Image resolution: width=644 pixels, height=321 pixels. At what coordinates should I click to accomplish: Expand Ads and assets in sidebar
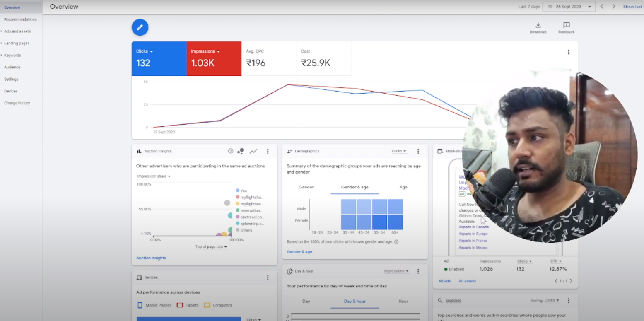17,31
